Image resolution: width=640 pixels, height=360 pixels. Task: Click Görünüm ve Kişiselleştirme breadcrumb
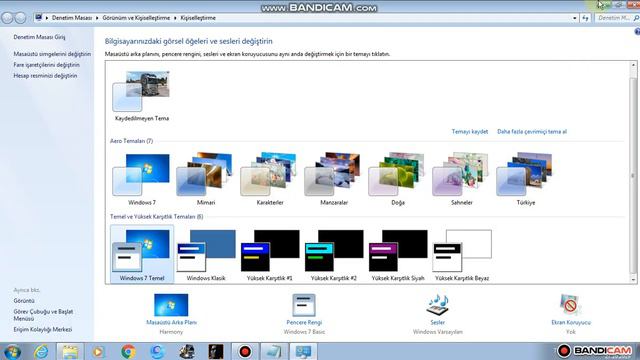click(x=136, y=18)
